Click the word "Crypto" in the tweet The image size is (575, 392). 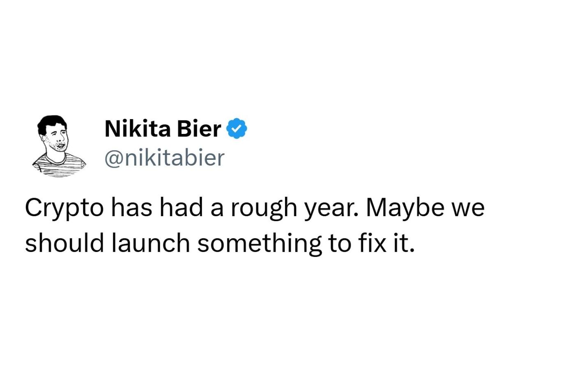click(64, 208)
